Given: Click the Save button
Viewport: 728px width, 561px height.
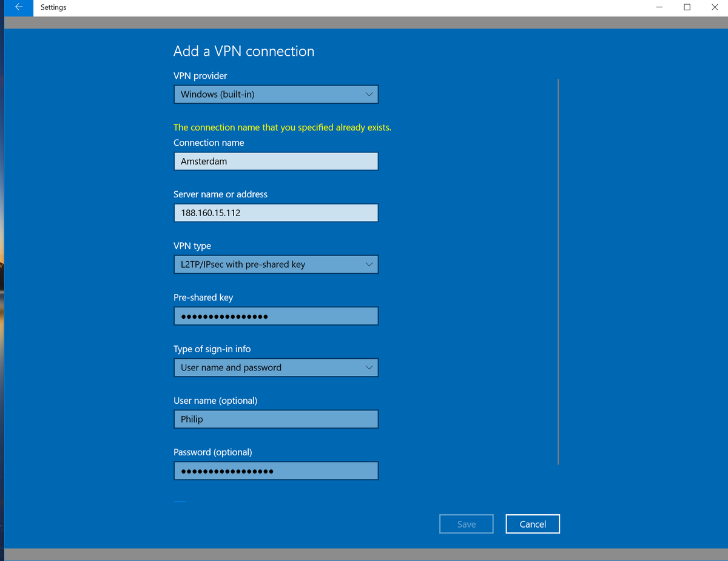Looking at the screenshot, I should point(467,524).
